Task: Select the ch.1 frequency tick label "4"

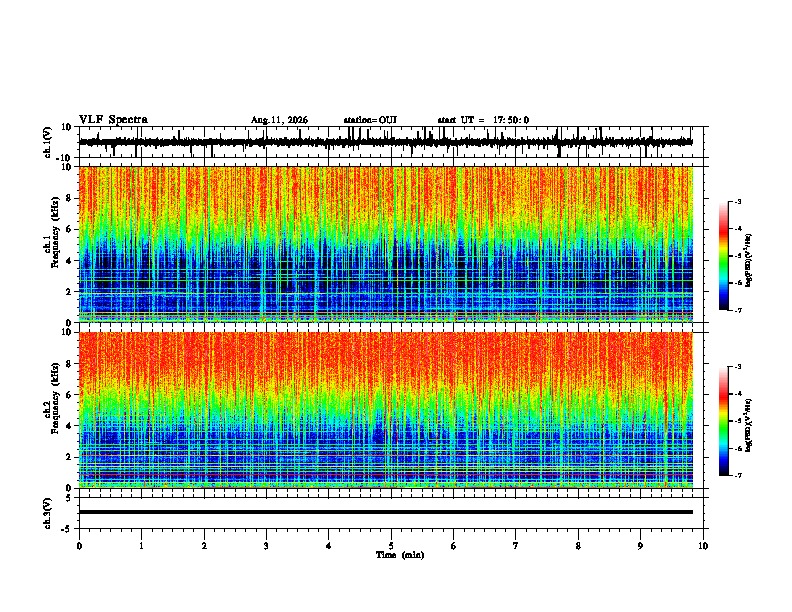Action: click(x=69, y=261)
